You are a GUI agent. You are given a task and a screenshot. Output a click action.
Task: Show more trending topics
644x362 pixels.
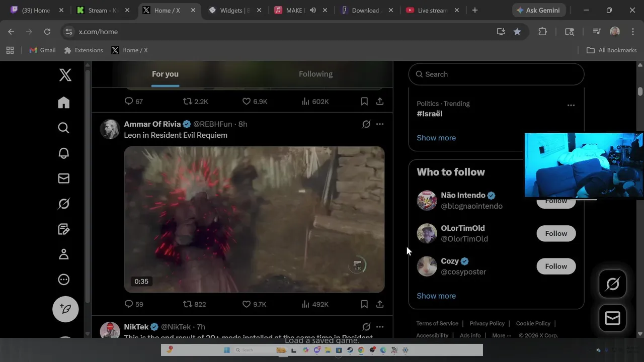pyautogui.click(x=436, y=138)
